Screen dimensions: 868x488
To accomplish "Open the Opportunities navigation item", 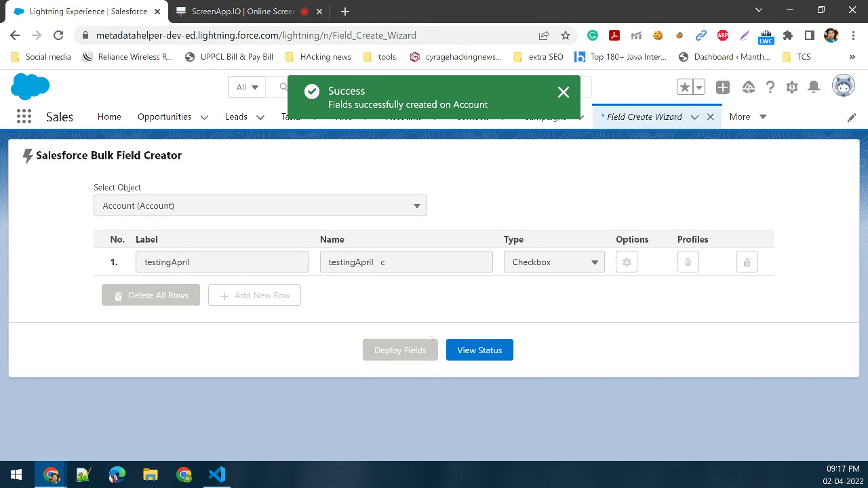I will pos(164,117).
